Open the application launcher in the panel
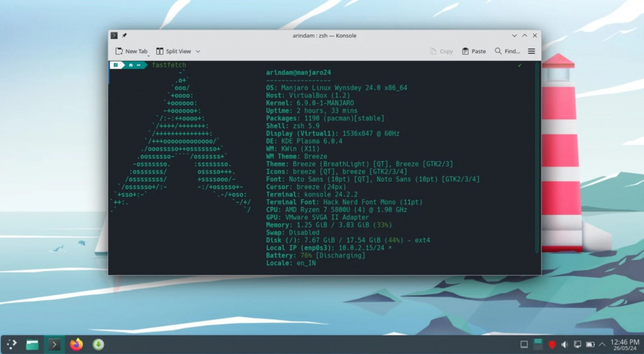Image resolution: width=644 pixels, height=354 pixels. pyautogui.click(x=11, y=344)
